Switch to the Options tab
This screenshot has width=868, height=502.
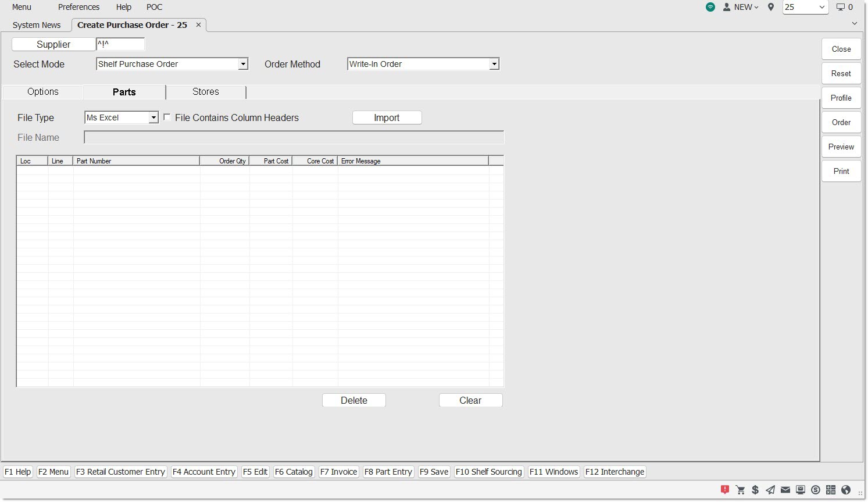click(x=43, y=92)
